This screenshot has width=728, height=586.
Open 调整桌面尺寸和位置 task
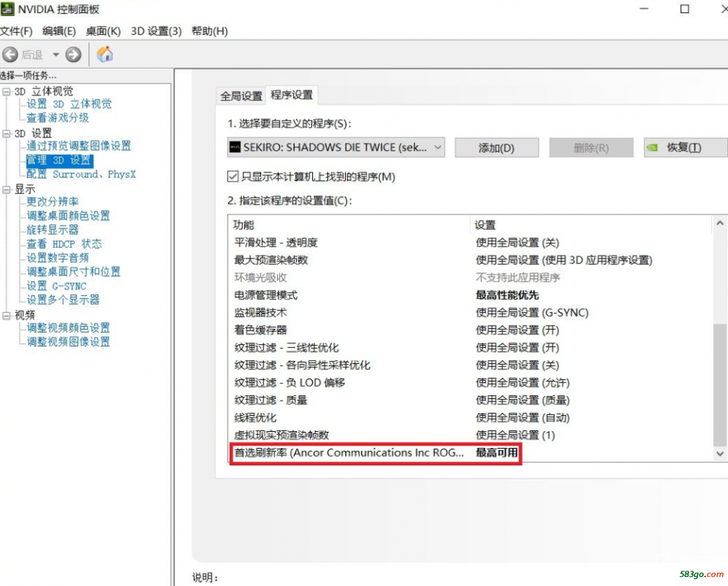(x=73, y=272)
